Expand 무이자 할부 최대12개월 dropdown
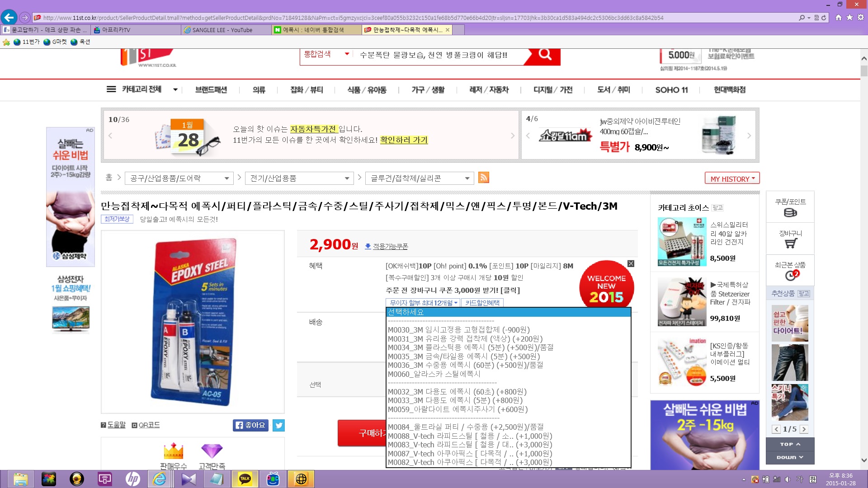The width and height of the screenshot is (868, 488). coord(423,303)
